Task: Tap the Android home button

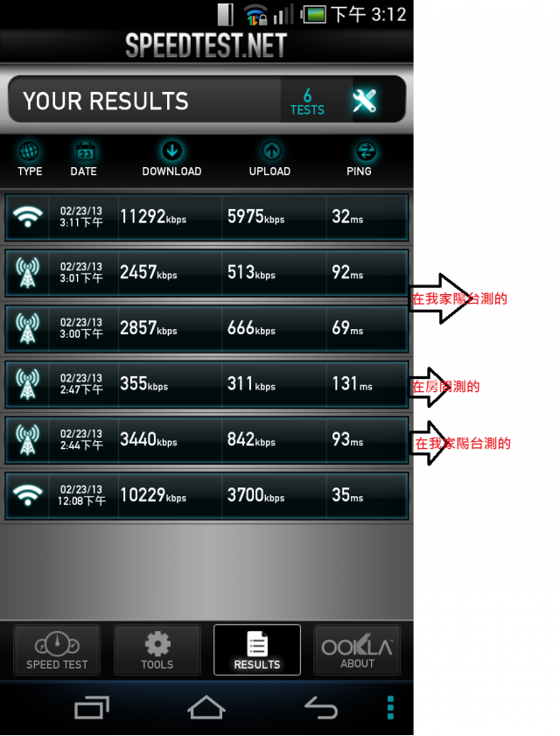Action: click(206, 707)
